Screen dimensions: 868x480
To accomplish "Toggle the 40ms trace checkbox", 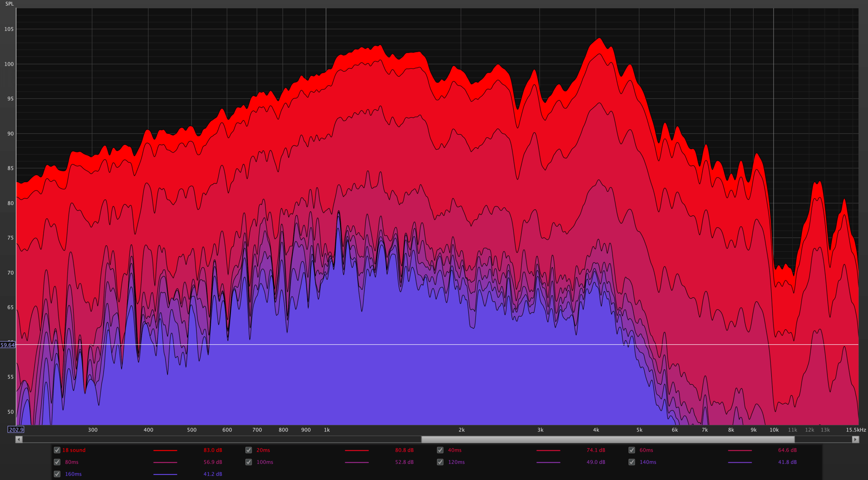I will click(440, 450).
